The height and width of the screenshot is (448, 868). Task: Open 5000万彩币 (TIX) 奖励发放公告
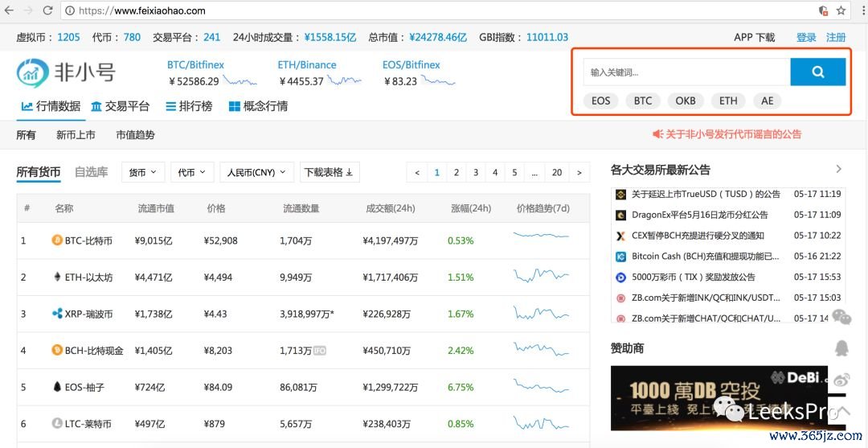click(x=693, y=277)
